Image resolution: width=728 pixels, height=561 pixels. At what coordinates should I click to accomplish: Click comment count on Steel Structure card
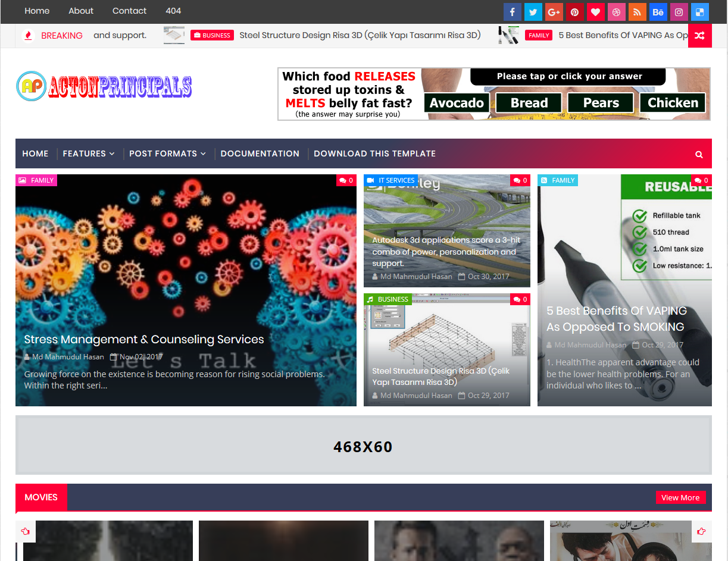click(520, 299)
